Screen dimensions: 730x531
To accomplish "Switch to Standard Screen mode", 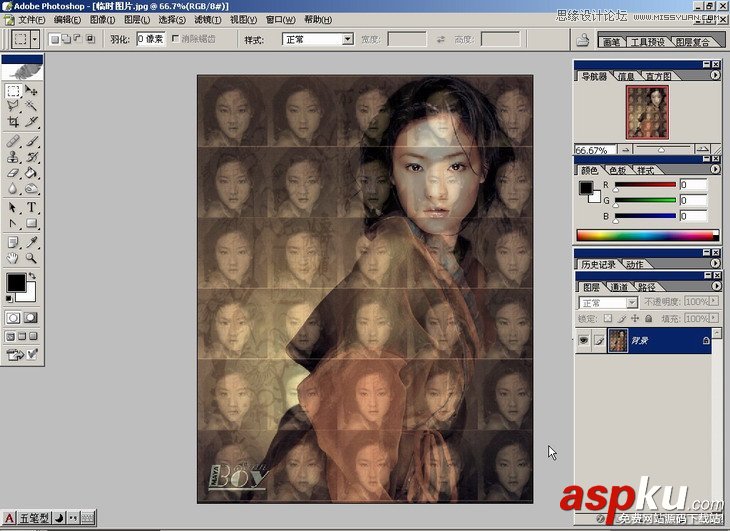I will coord(10,336).
